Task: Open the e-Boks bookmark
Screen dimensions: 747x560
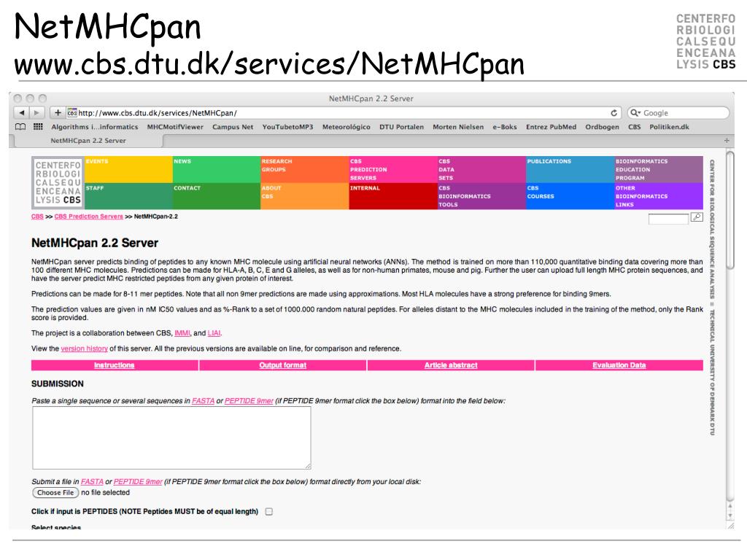Action: [x=505, y=127]
